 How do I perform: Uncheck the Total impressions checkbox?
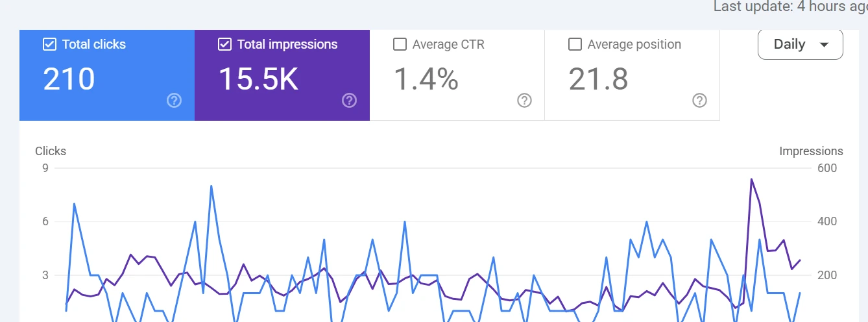[224, 44]
